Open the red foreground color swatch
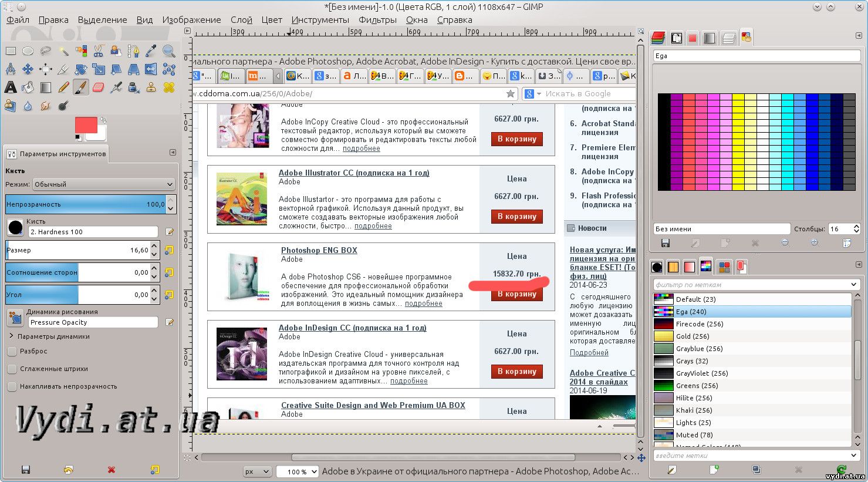This screenshot has height=482, width=868. coord(86,125)
